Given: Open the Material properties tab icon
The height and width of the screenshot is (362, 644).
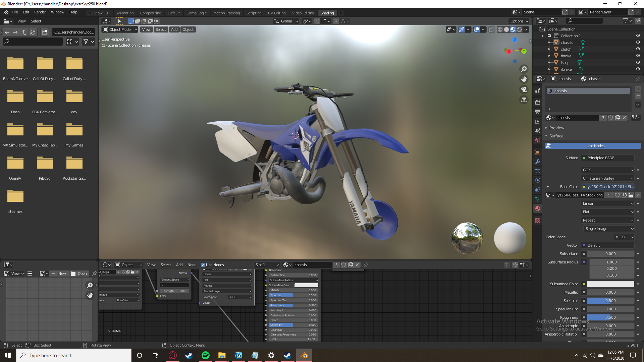Looking at the screenshot, I should pyautogui.click(x=538, y=208).
